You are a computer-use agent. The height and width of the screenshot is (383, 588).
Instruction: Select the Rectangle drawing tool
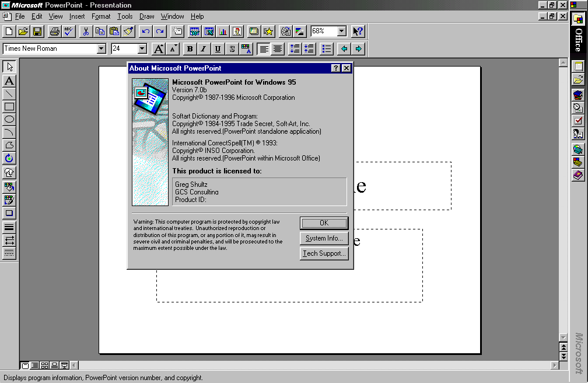coord(9,107)
